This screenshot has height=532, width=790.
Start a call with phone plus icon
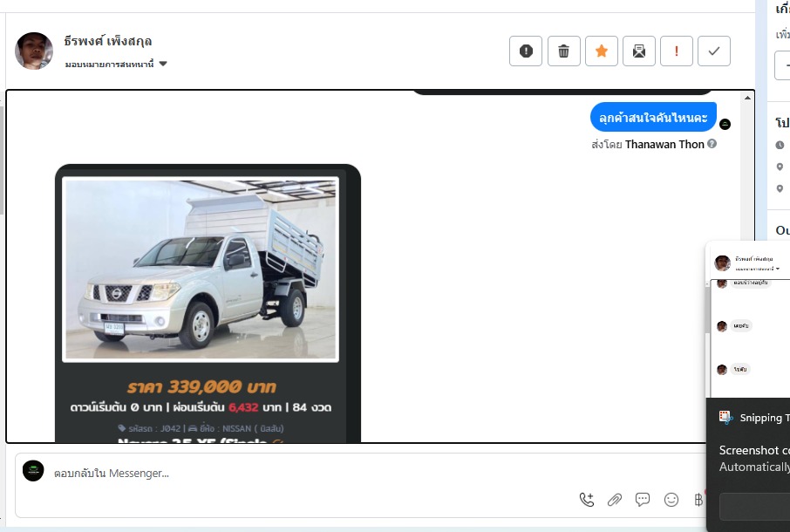pyautogui.click(x=587, y=499)
